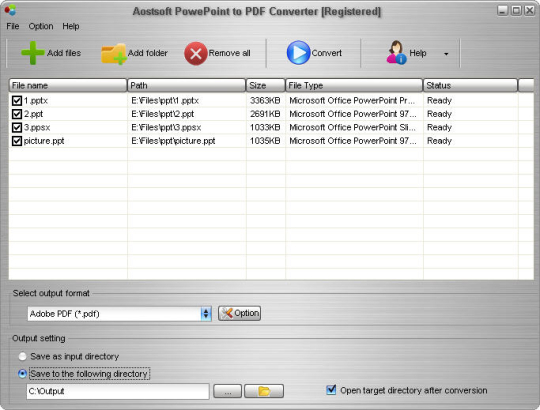This screenshot has width=540, height=410.
Task: Start conversion with the blue Convert icon
Action: [298, 53]
